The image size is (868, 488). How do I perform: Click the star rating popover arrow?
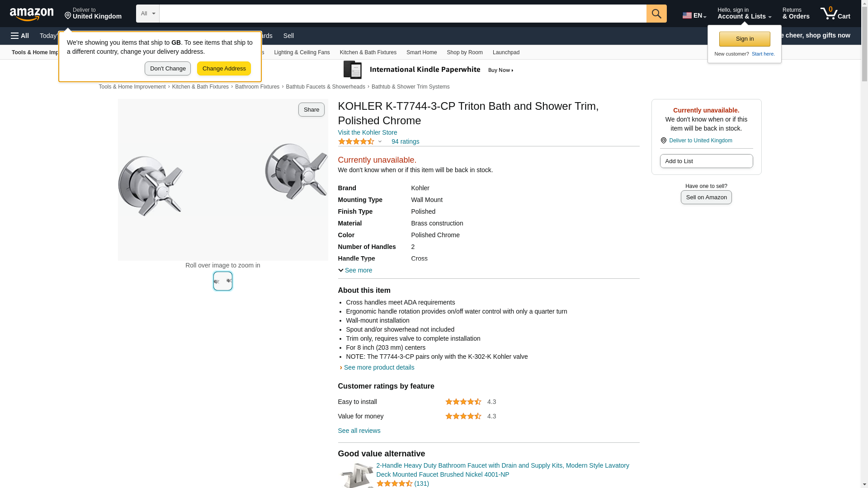coord(380,141)
